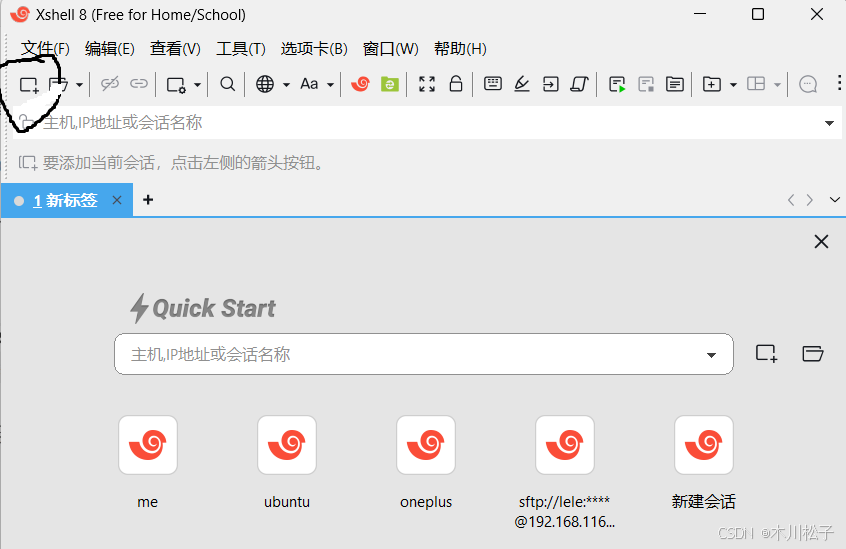Viewport: 846px width, 549px height.
Task: Open the oneplus session shortcut
Action: (x=426, y=445)
